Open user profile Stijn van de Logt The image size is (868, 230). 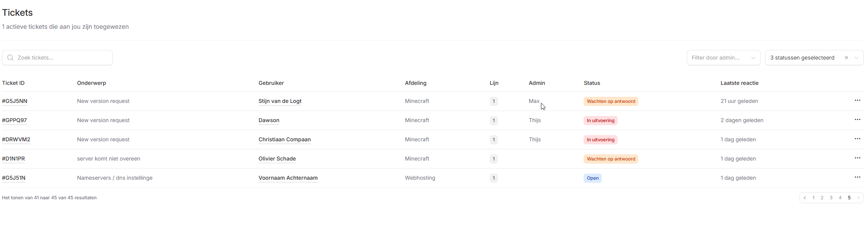pos(280,101)
